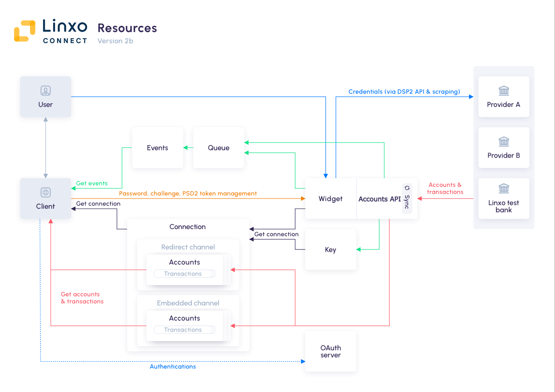Select the Widget box

click(x=331, y=199)
